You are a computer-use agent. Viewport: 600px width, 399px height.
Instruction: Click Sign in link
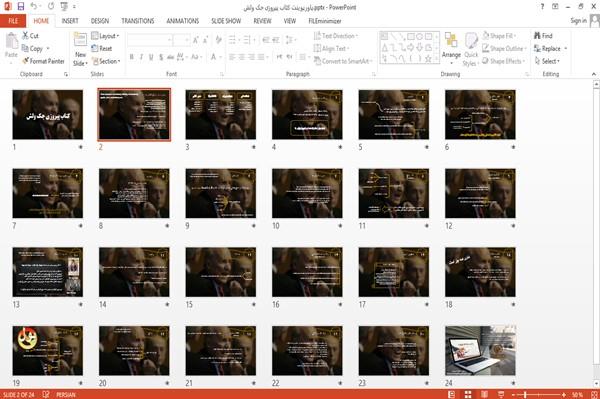click(x=578, y=21)
